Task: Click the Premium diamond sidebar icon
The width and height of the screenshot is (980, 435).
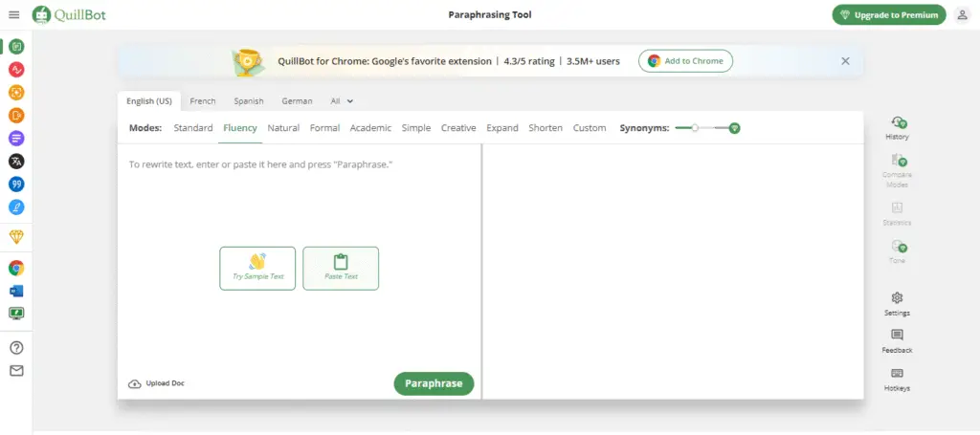Action: point(16,236)
